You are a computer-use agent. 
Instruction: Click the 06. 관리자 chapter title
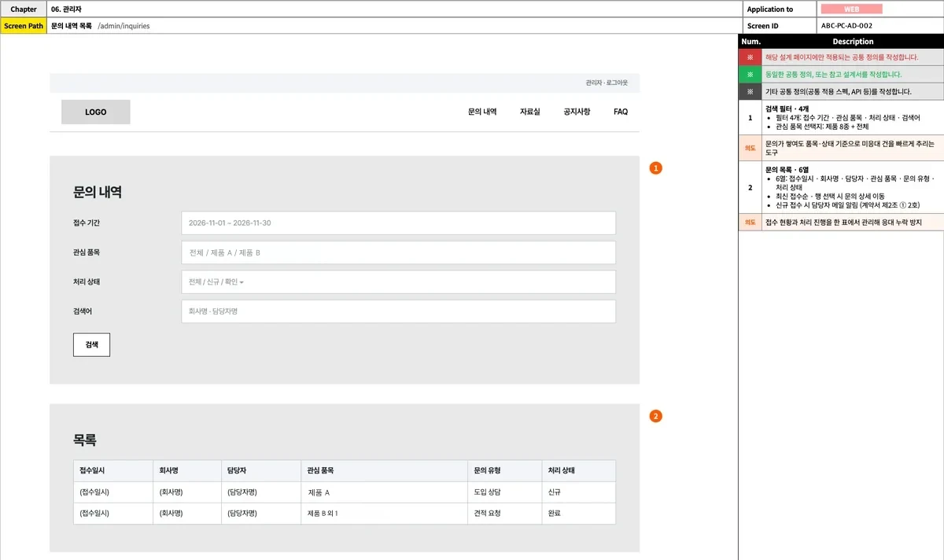coord(66,9)
